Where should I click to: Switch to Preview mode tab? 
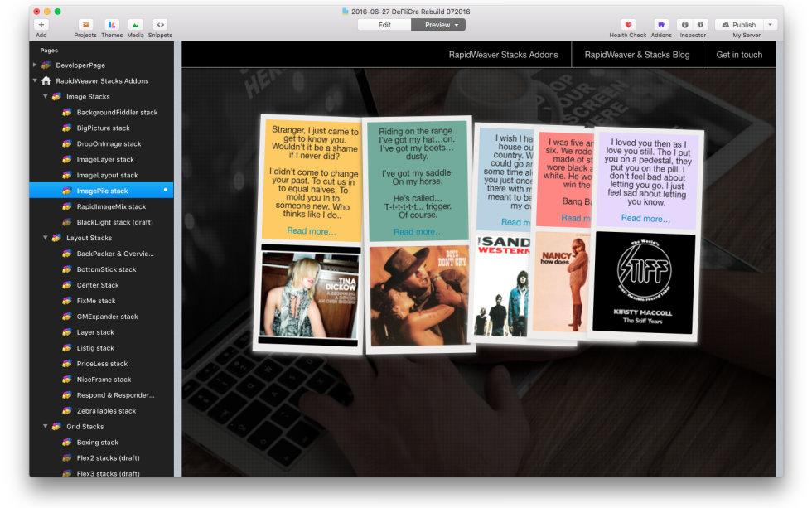(438, 25)
